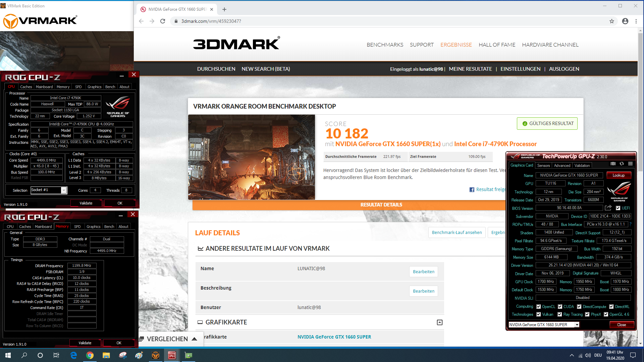This screenshot has height=362, width=644.
Task: Close the NVIDIA GeForce GTX 1660 SUPER tab
Action: coord(212,9)
